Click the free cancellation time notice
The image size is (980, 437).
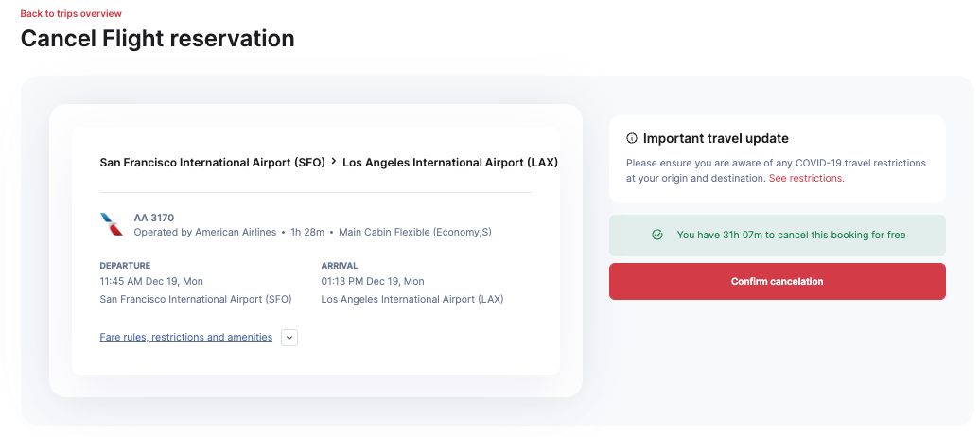tap(791, 236)
